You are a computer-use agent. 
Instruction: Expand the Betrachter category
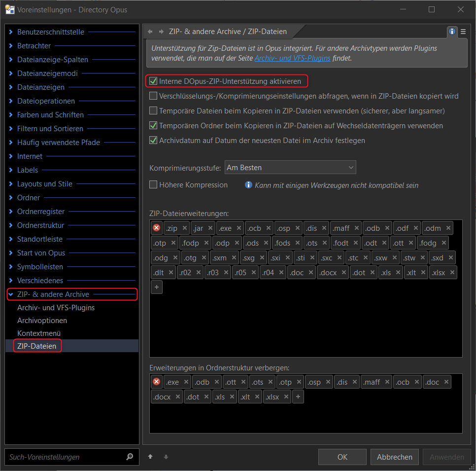coord(11,45)
